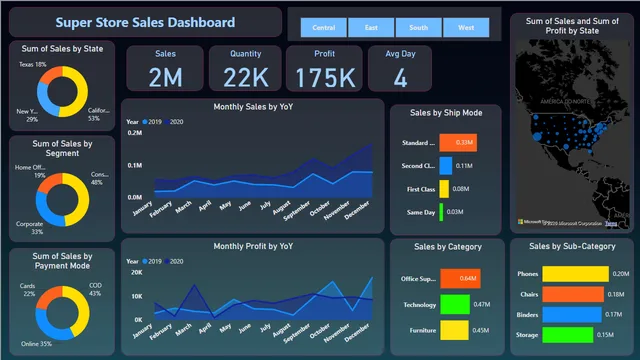The height and width of the screenshot is (360, 640).
Task: Click the 0.47M value next to Technology
Action: click(482, 304)
